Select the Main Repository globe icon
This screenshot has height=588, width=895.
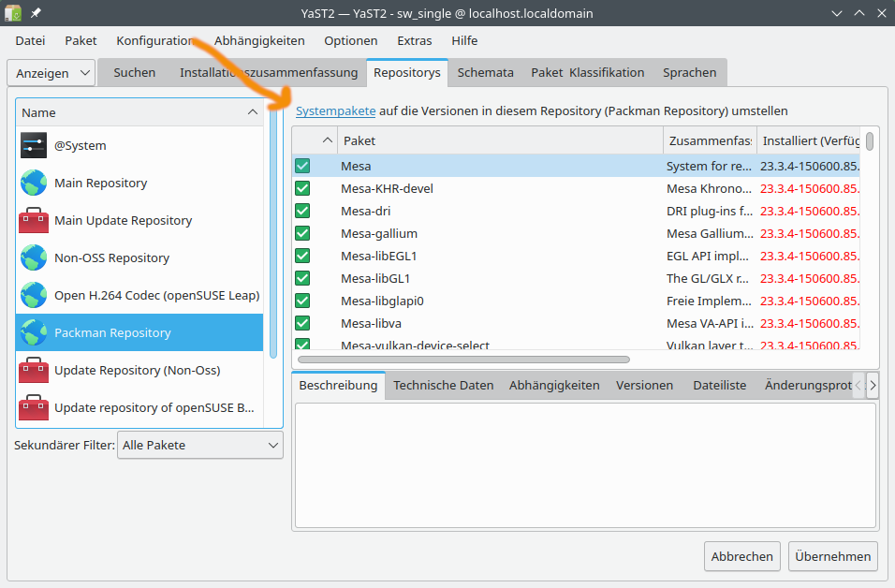tap(34, 183)
